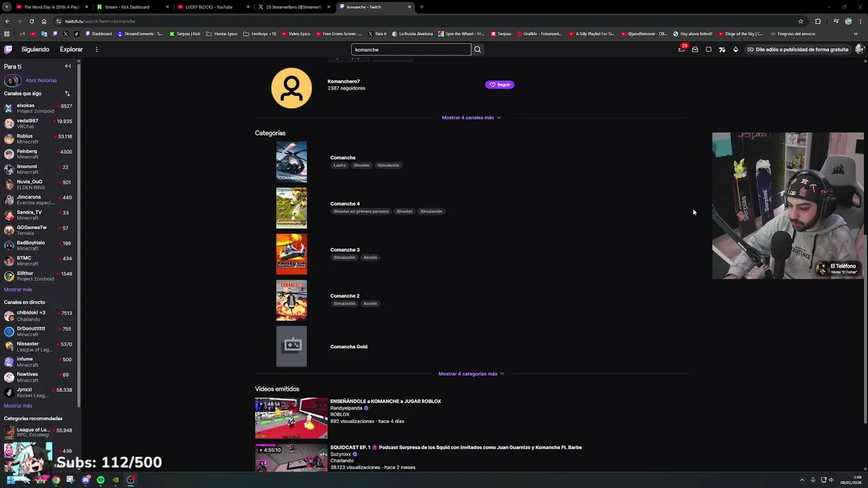Open the three-dot menu next to Explorar
The width and height of the screenshot is (868, 488).
click(x=96, y=49)
